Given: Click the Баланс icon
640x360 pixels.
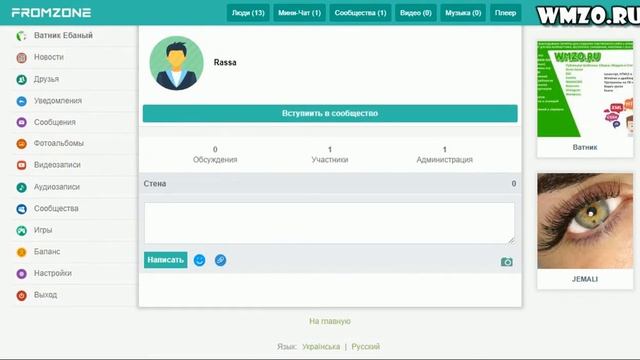Looking at the screenshot, I should pyautogui.click(x=21, y=252).
